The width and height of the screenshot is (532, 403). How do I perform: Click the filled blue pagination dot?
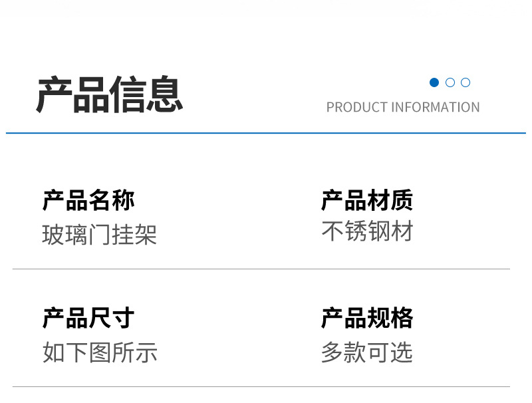coord(434,82)
